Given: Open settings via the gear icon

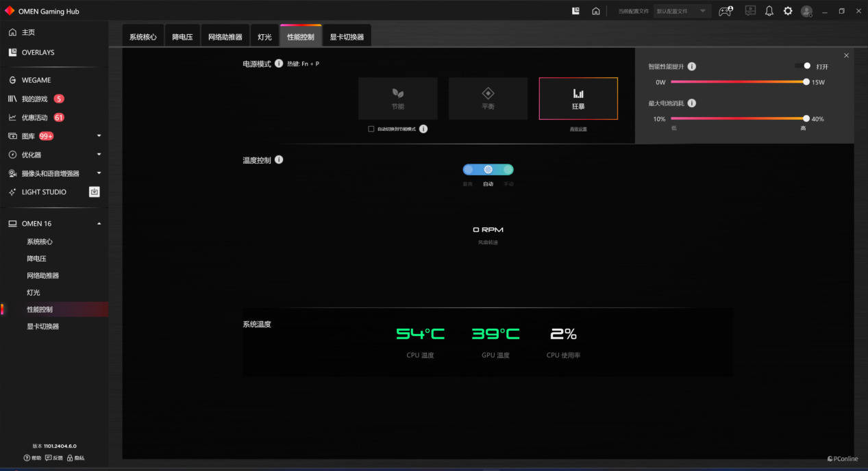Looking at the screenshot, I should [x=788, y=11].
